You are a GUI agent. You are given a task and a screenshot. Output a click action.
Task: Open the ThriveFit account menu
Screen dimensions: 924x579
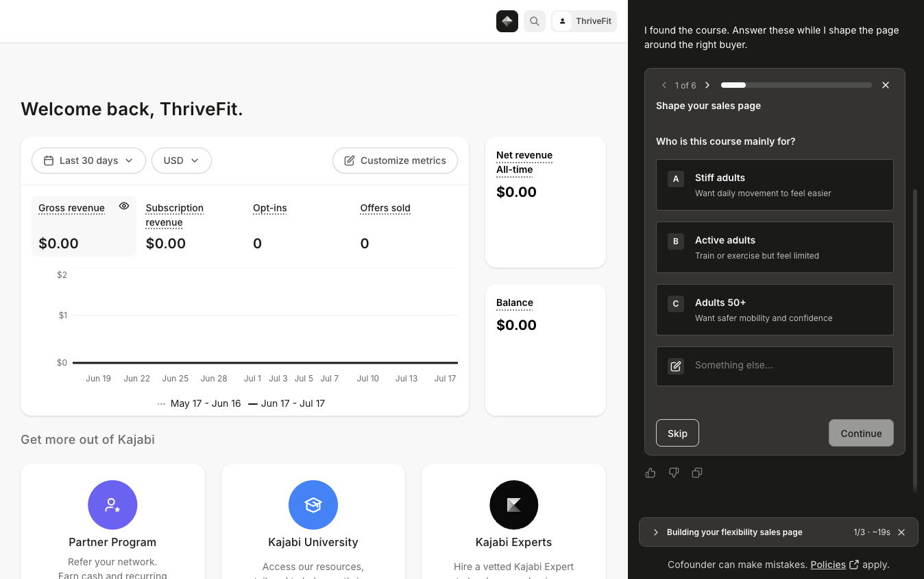point(584,21)
